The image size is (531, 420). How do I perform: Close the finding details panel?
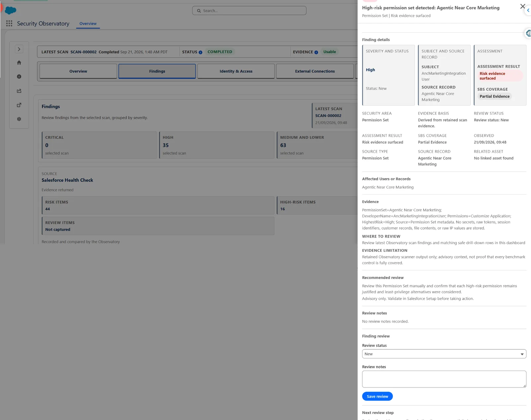[x=523, y=6]
